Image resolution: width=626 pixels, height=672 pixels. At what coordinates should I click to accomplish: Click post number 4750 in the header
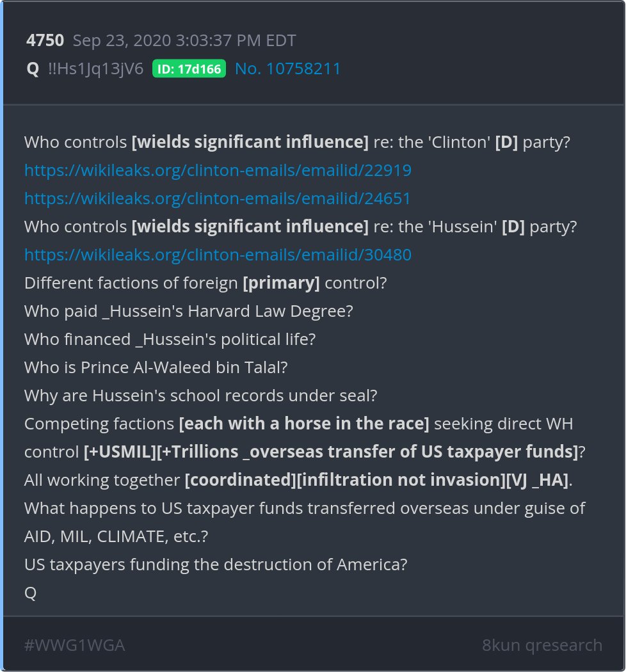tap(45, 41)
